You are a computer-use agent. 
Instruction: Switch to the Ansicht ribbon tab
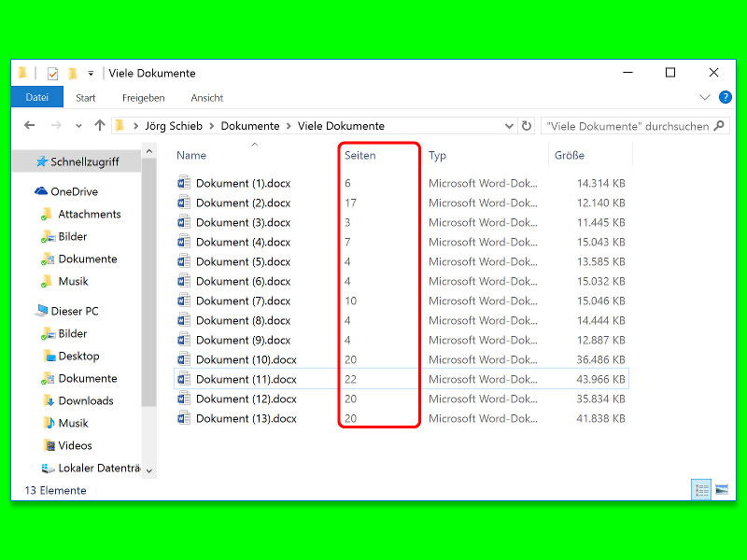206,98
